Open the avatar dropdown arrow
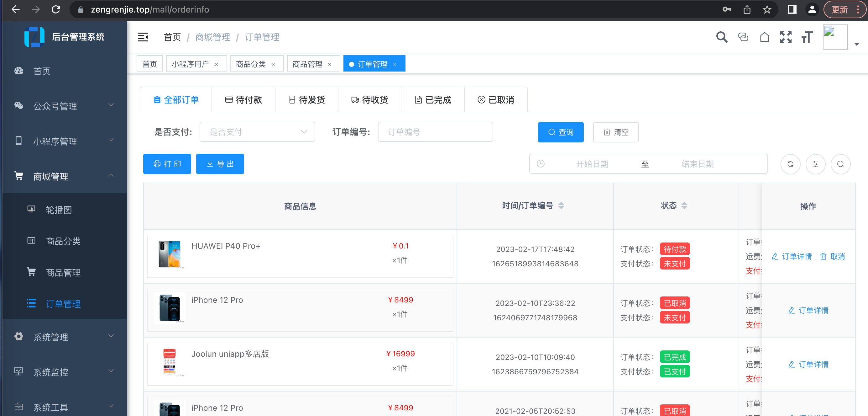The width and height of the screenshot is (868, 416). (856, 44)
